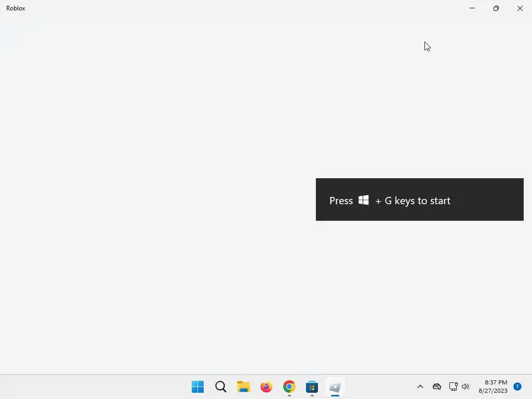Viewport: 532px width, 399px height.
Task: Open taskbar Search
Action: click(220, 387)
